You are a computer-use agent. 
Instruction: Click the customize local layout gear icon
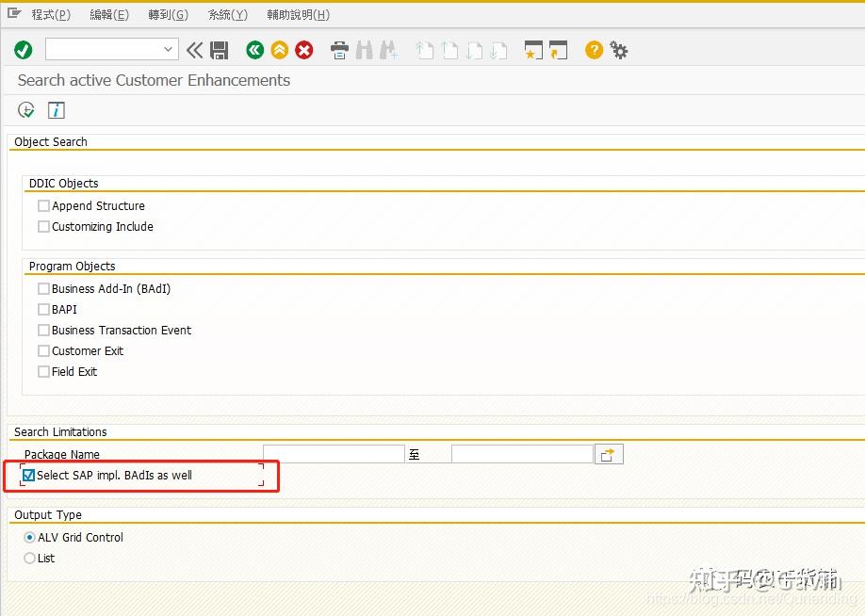(x=619, y=50)
